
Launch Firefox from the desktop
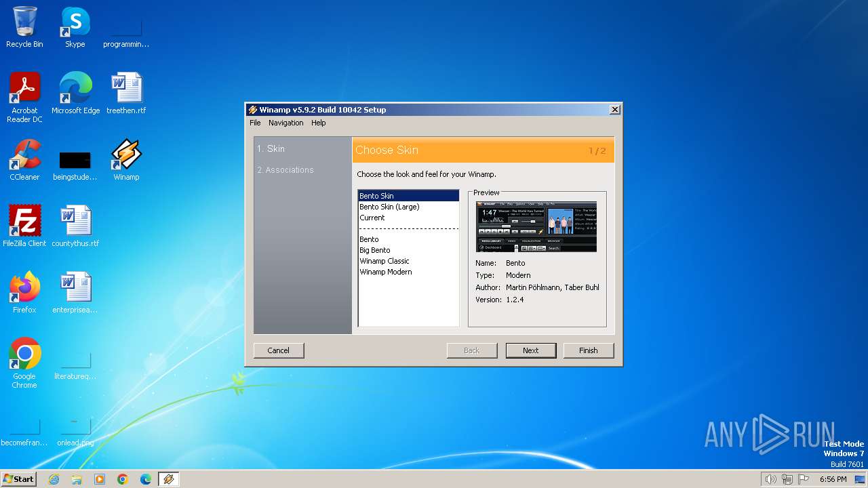(x=24, y=293)
